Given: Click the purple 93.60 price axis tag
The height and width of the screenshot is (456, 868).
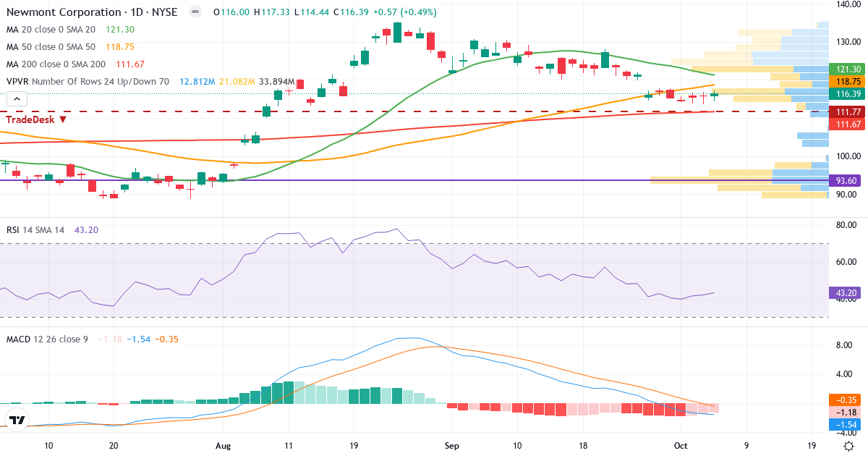Looking at the screenshot, I should [x=846, y=180].
